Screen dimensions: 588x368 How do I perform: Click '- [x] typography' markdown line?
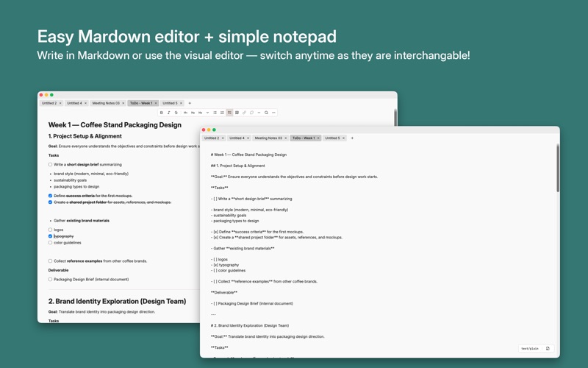point(225,265)
